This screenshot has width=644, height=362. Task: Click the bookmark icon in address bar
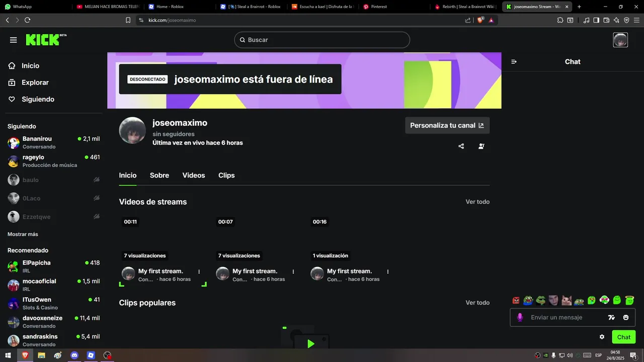(x=128, y=20)
